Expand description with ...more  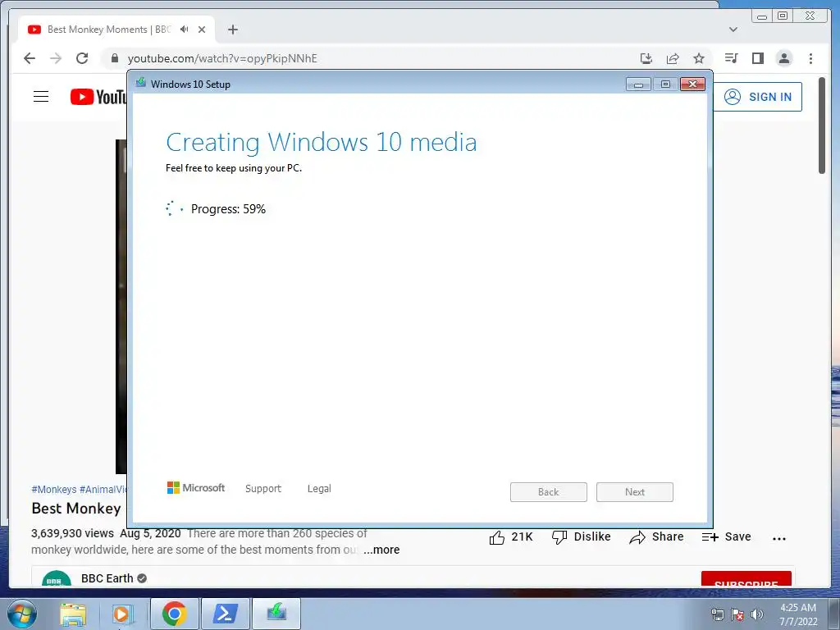point(381,550)
